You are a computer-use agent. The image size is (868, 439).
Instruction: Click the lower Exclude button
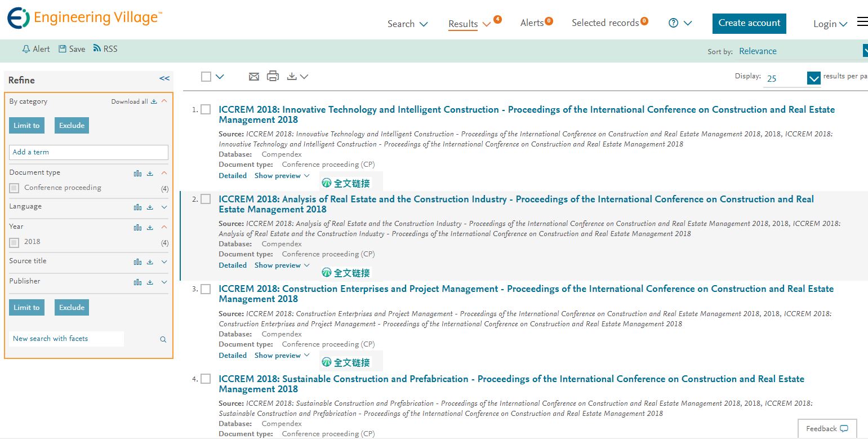[x=72, y=307]
